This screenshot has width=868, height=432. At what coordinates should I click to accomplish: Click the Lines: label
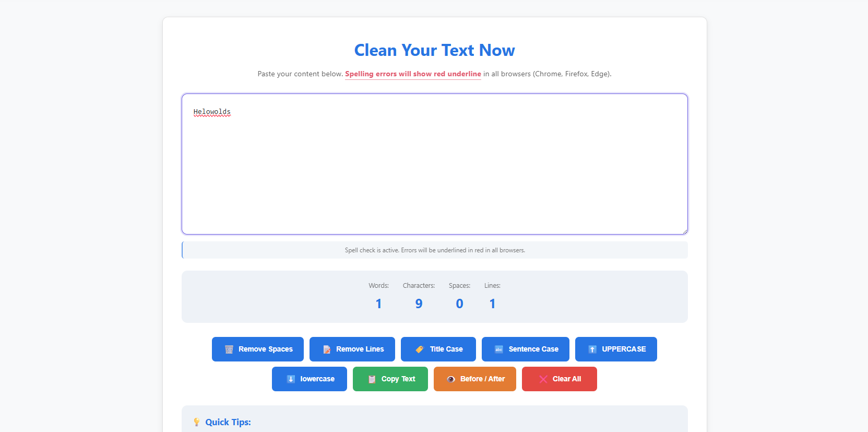pyautogui.click(x=492, y=286)
